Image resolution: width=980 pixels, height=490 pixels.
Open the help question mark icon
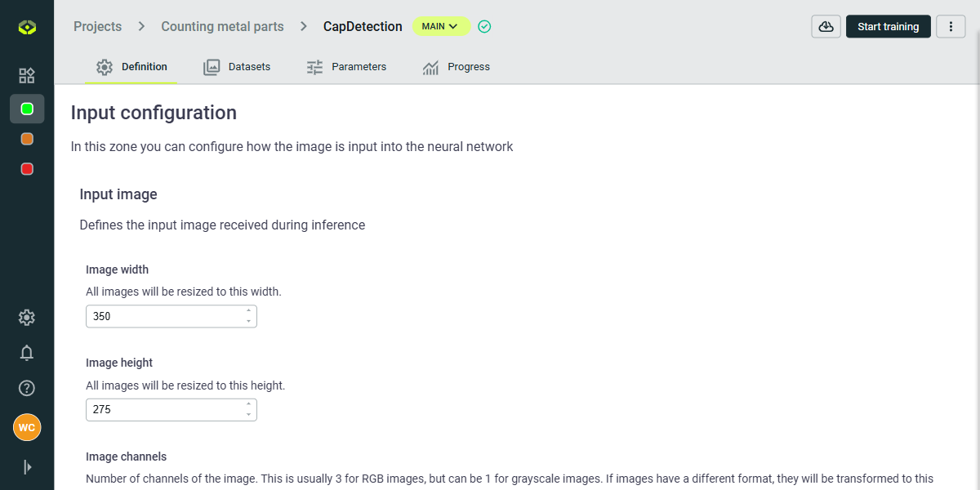point(27,388)
